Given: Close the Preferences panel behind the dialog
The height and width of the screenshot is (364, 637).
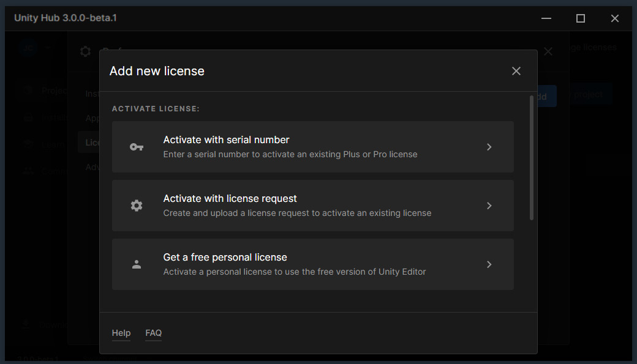Looking at the screenshot, I should [x=548, y=51].
